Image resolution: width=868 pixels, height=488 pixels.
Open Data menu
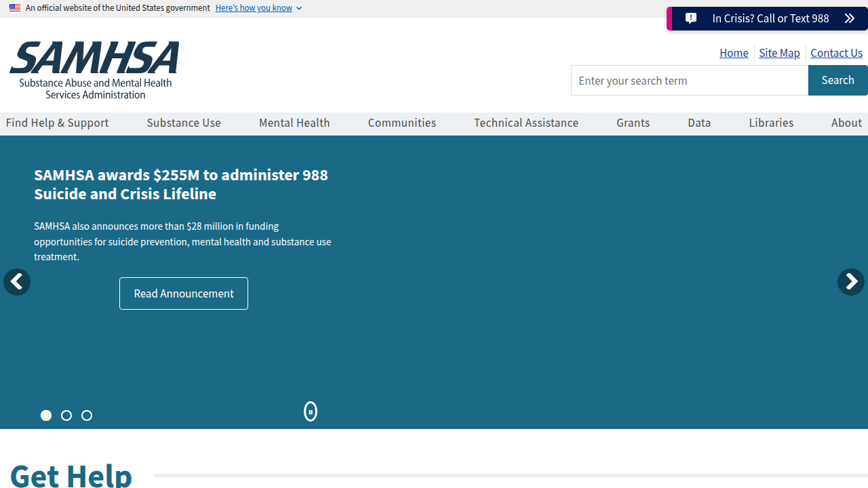pyautogui.click(x=699, y=123)
